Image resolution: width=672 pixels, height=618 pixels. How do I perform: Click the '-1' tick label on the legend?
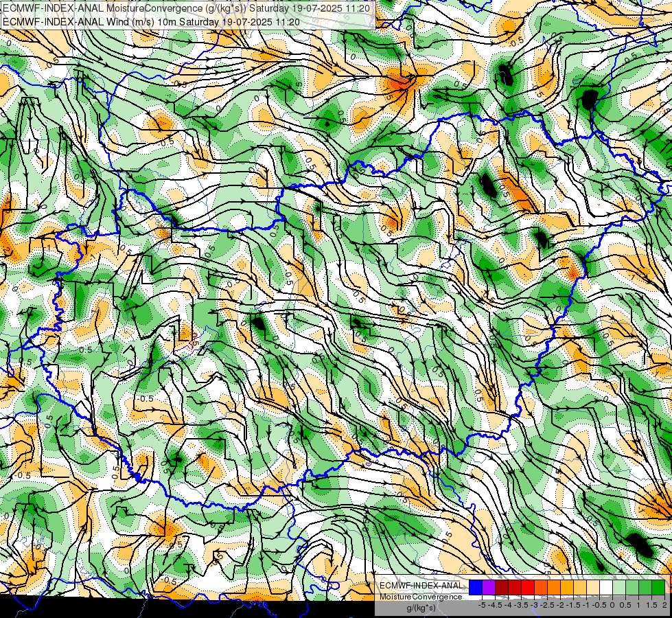[x=586, y=605]
